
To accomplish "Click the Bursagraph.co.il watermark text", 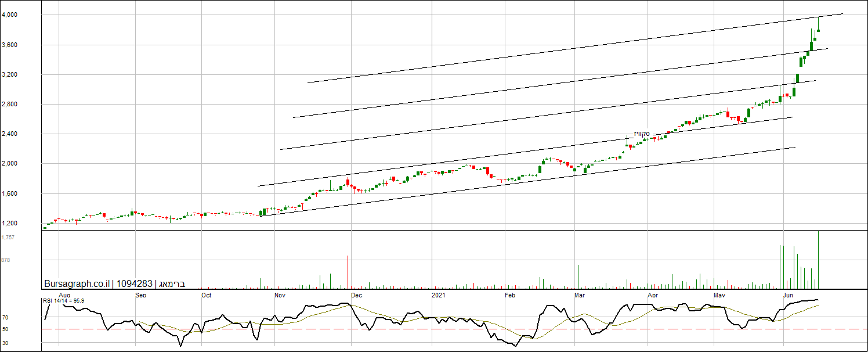I will [77, 284].
